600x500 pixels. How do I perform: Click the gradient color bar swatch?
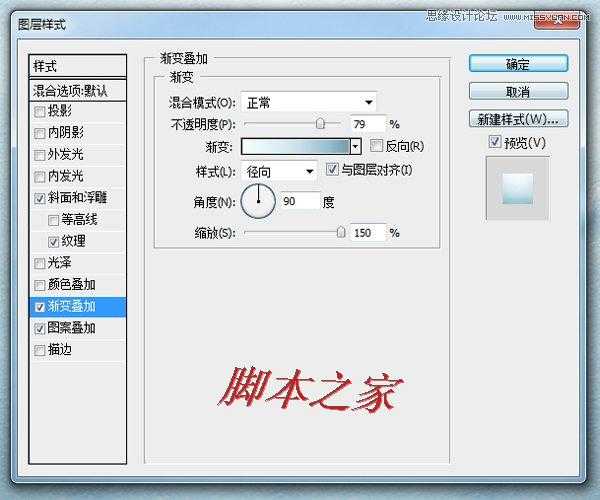(296, 146)
